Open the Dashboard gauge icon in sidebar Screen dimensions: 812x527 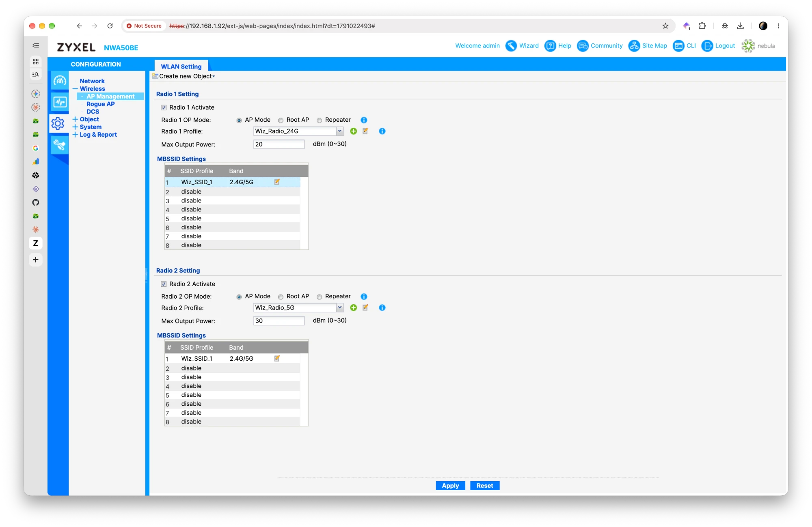60,81
